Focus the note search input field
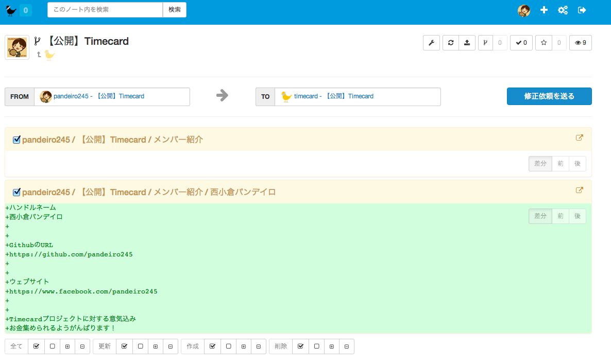611x364 pixels. [105, 10]
